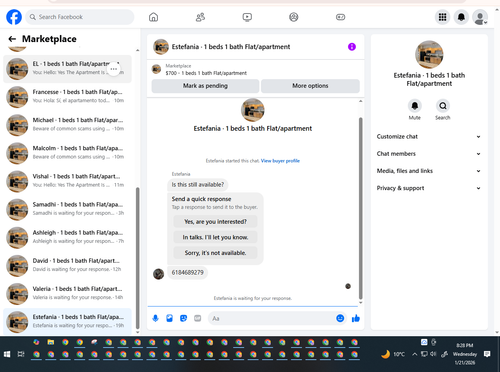This screenshot has width=500, height=372.
Task: Expand Privacy & support section
Action: [x=429, y=188]
